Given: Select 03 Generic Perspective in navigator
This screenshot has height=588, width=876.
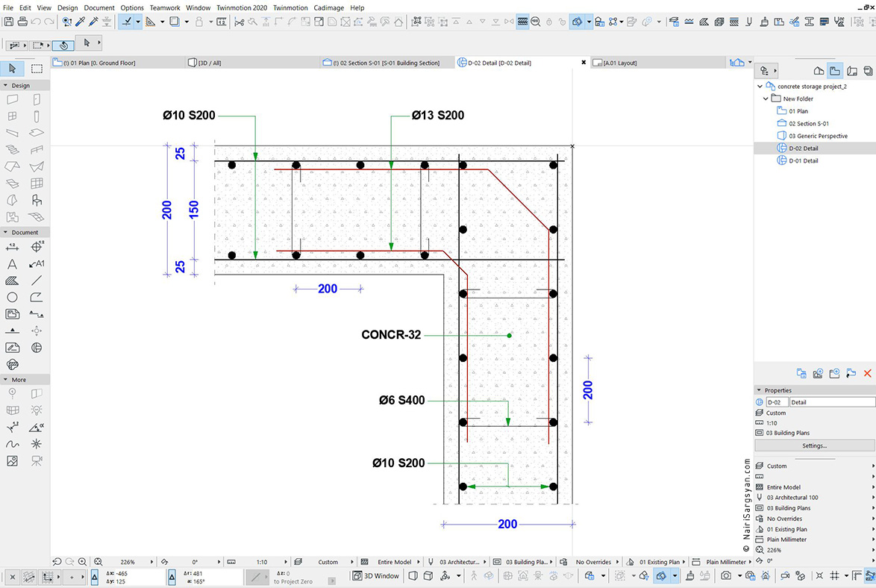Looking at the screenshot, I should [x=818, y=136].
